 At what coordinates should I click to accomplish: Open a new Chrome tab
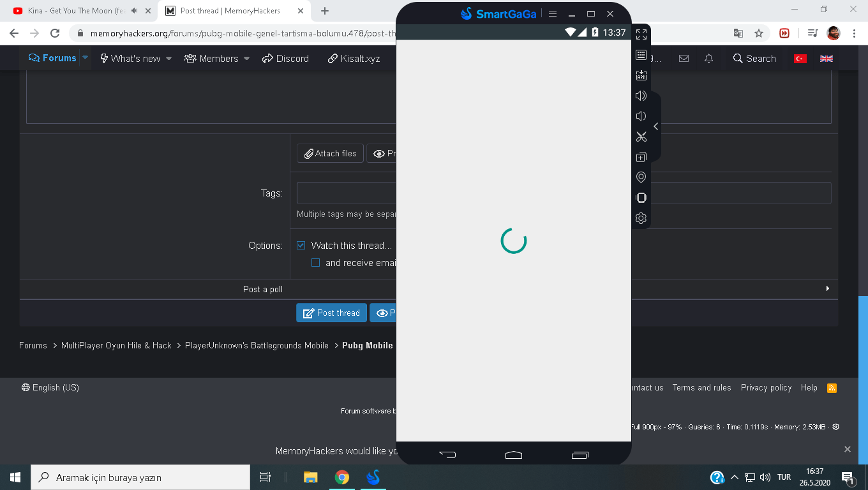[x=325, y=11]
